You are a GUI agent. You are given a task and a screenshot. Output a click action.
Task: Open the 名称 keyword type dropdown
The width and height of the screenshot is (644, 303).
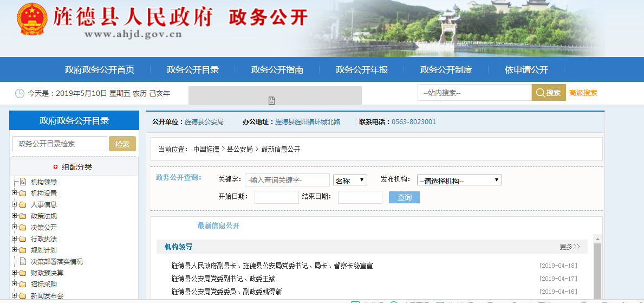tap(350, 180)
